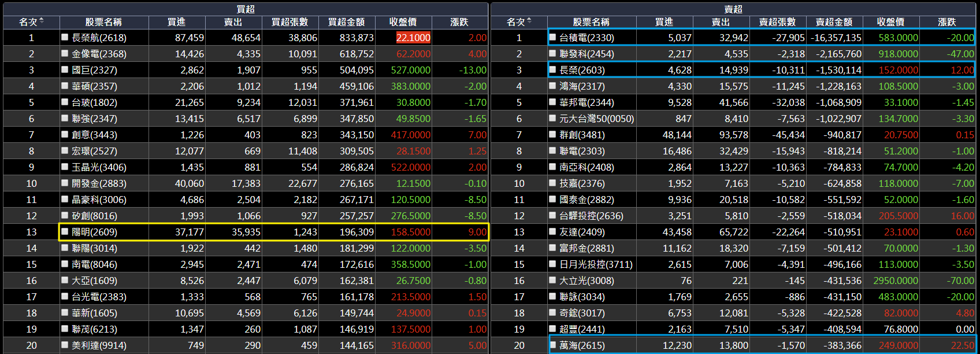This screenshot has height=354, width=980.
Task: Open stock 技嘉(2376)
Action: 582,183
